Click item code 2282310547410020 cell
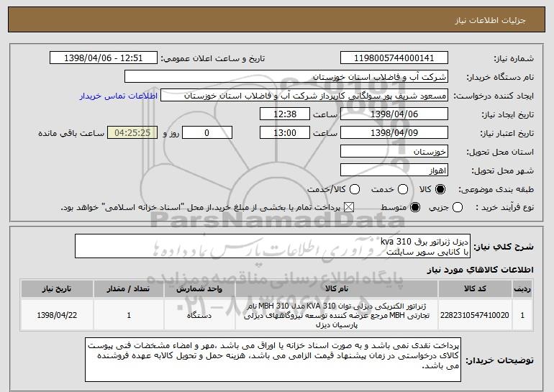Image resolution: width=554 pixels, height=392 pixels. pyautogui.click(x=475, y=315)
